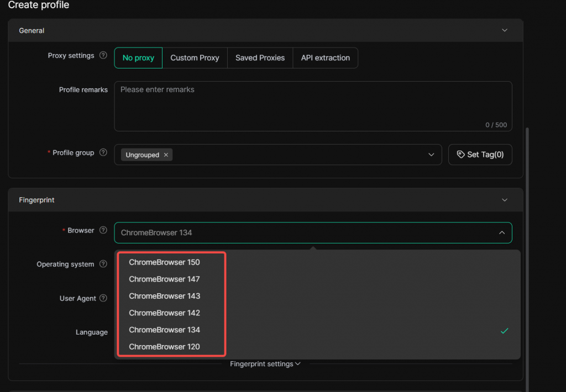Click the tag icon in Set Tag button
Screen dimensions: 566x392
[460, 155]
